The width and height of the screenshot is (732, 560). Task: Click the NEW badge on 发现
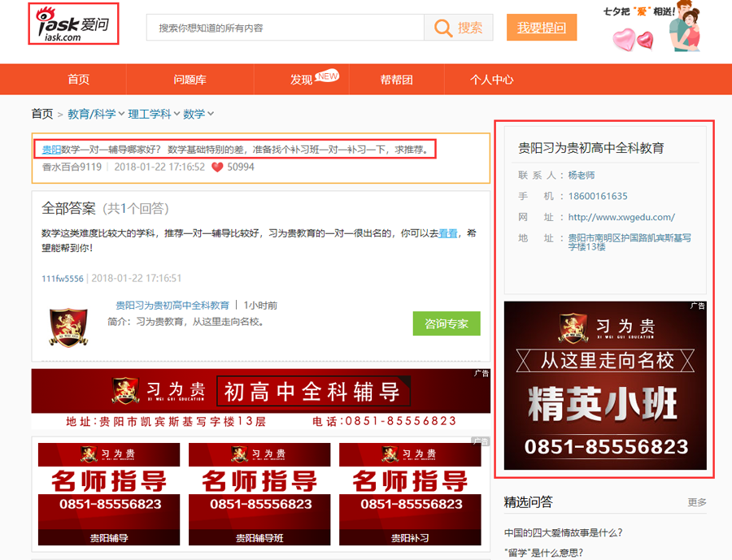tap(327, 76)
